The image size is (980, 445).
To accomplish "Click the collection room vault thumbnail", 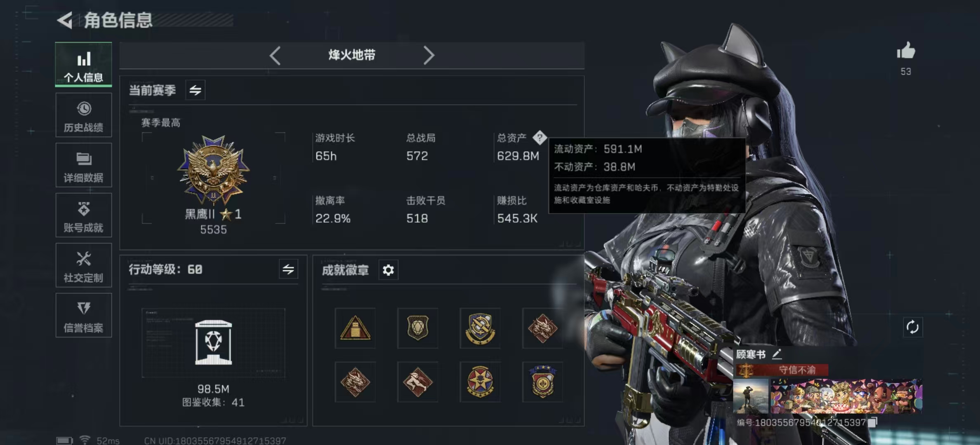I will [x=213, y=342].
